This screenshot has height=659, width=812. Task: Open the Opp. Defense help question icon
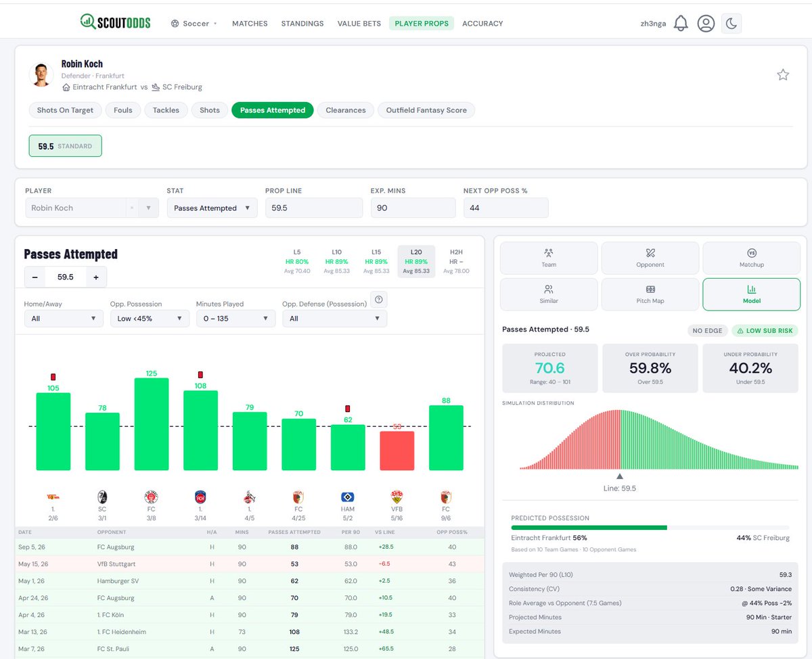379,299
